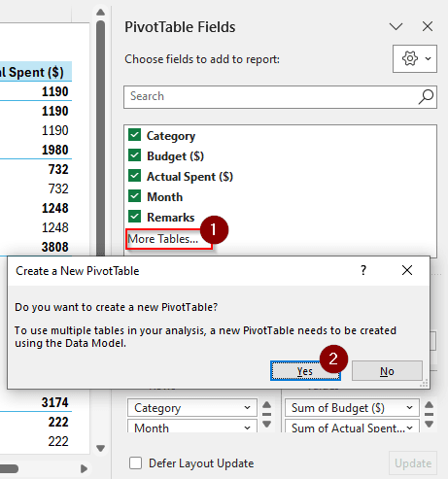Click the More Tables... link
The height and width of the screenshot is (479, 448).
(x=163, y=239)
